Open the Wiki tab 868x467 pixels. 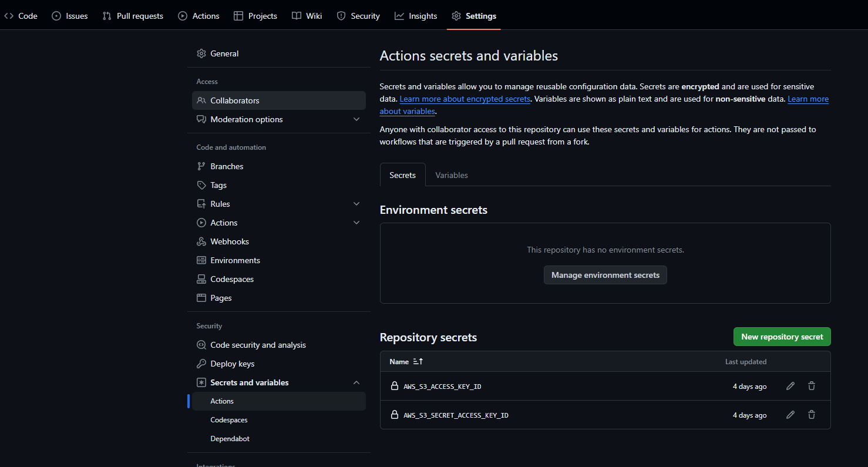point(307,16)
